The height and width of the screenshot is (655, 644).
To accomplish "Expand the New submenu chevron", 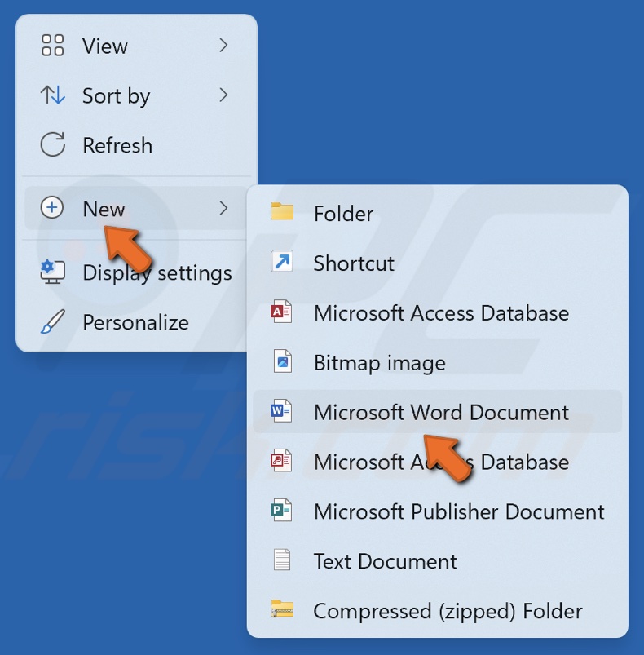I will (x=223, y=209).
